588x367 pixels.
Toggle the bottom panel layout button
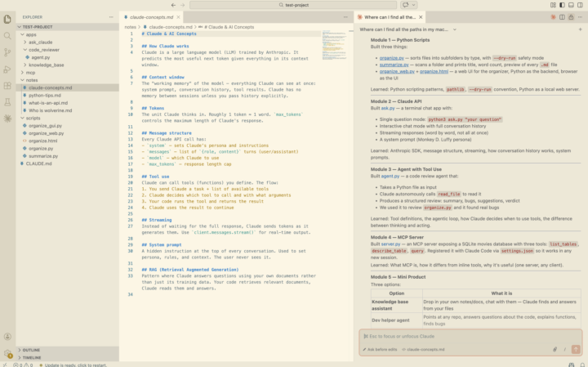pyautogui.click(x=571, y=5)
